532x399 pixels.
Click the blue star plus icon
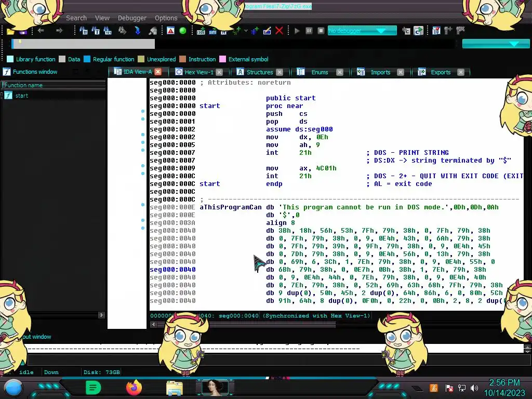pyautogui.click(x=255, y=31)
